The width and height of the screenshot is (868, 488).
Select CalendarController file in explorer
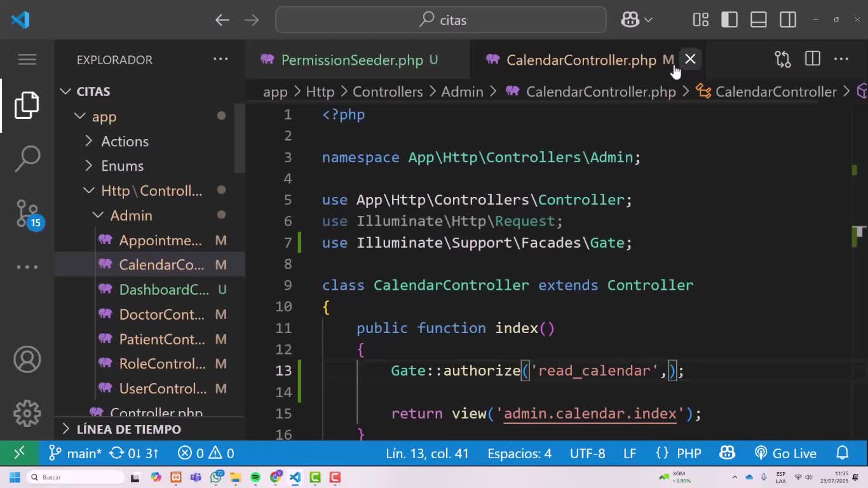coord(149,265)
